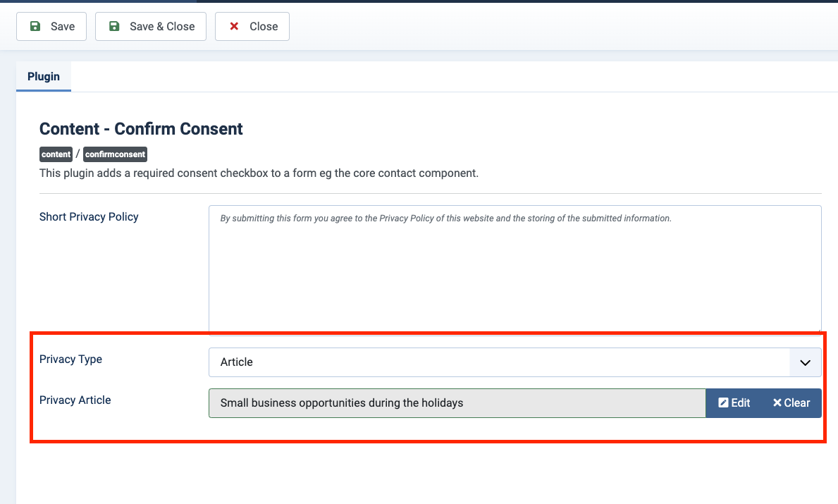
Task: Open the Privacy Type dropdown showing Article
Action: click(500, 362)
